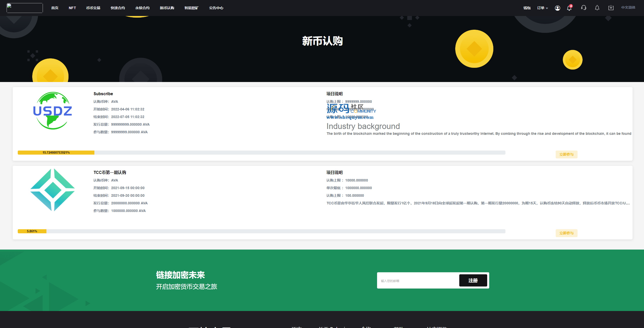Click 999999999.000000 AVA issue total
This screenshot has height=328, width=644.
point(130,124)
